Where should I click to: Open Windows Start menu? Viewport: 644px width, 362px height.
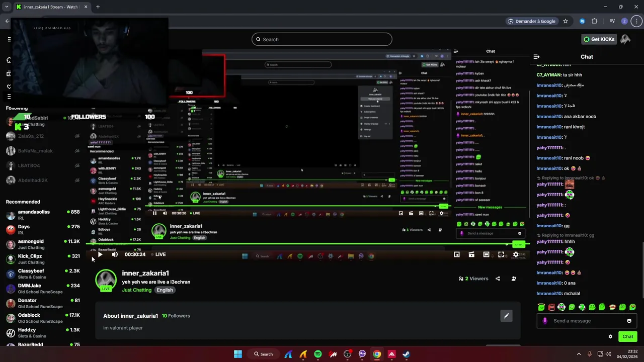237,354
